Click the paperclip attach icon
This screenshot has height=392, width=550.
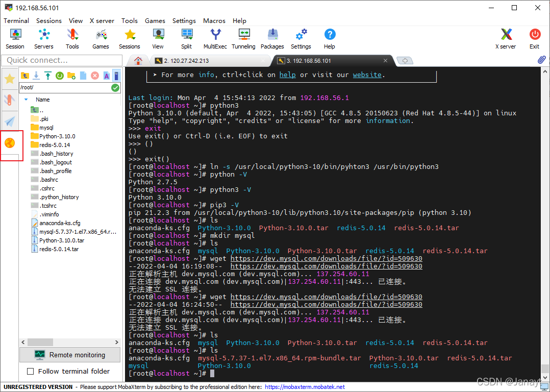click(x=542, y=60)
